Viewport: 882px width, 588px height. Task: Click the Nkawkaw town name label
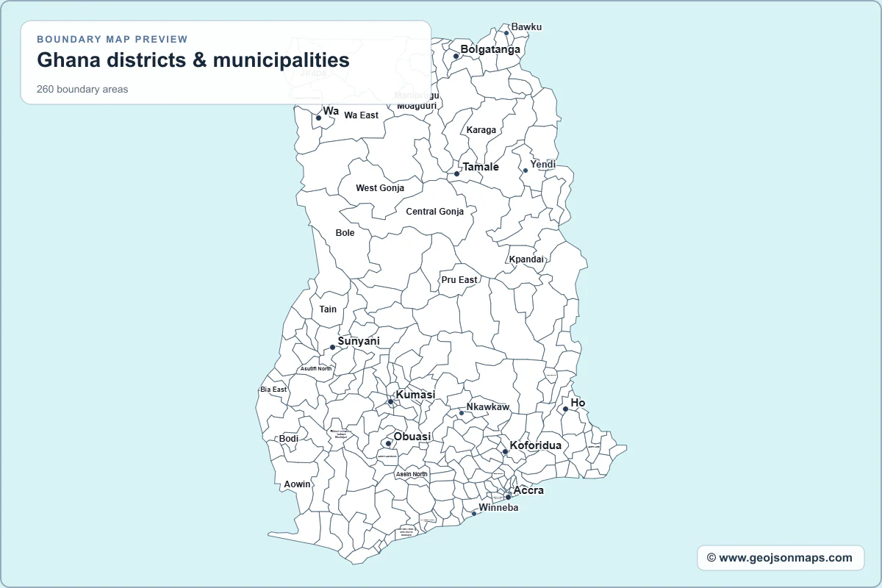488,407
